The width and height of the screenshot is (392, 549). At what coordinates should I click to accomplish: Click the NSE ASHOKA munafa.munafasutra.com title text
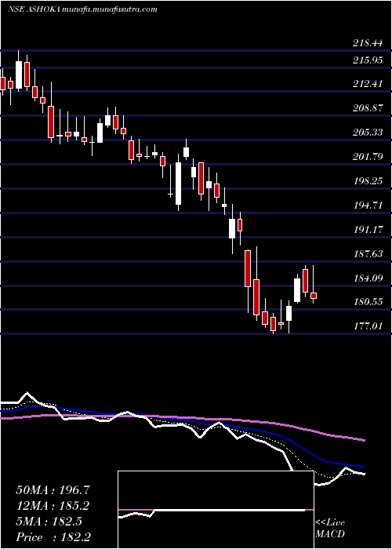pos(82,9)
